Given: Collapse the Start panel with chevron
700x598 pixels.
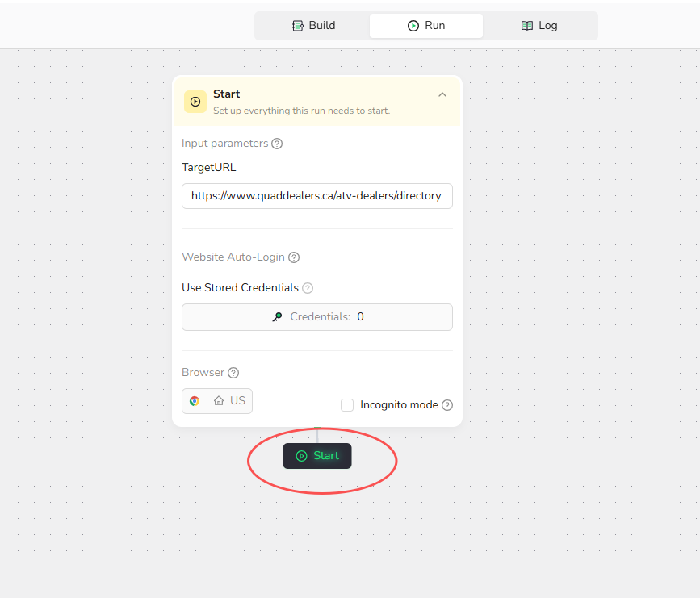Looking at the screenshot, I should point(442,94).
